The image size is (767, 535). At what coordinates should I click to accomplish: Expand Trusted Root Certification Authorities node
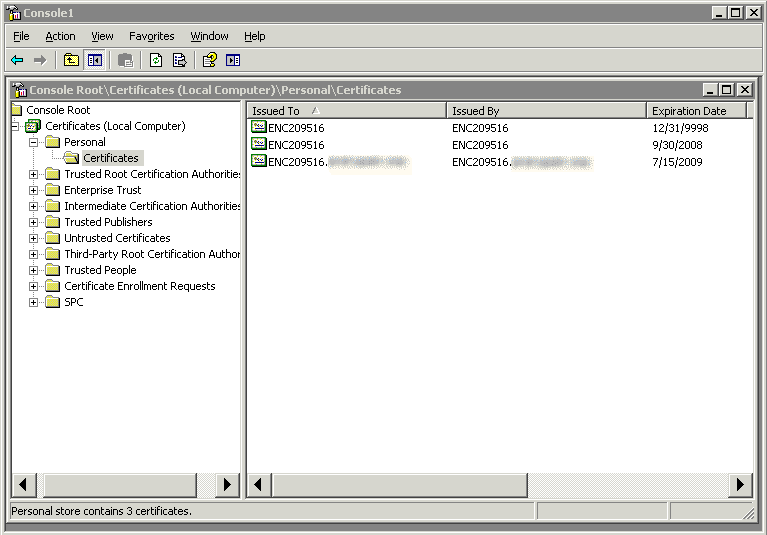pos(33,174)
